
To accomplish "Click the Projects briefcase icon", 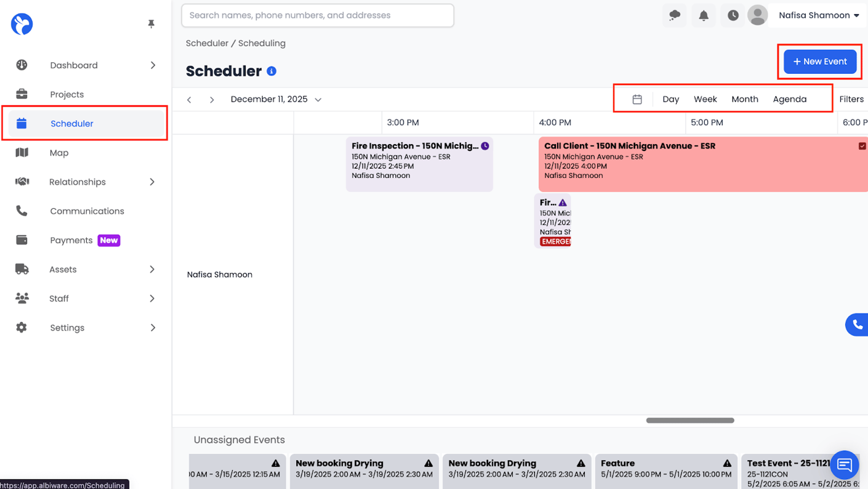I will point(22,94).
